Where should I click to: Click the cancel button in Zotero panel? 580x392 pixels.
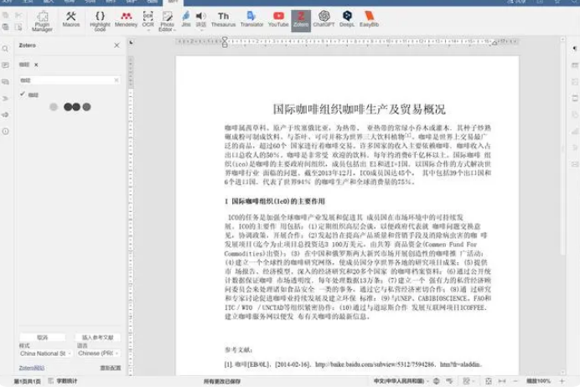(43, 338)
